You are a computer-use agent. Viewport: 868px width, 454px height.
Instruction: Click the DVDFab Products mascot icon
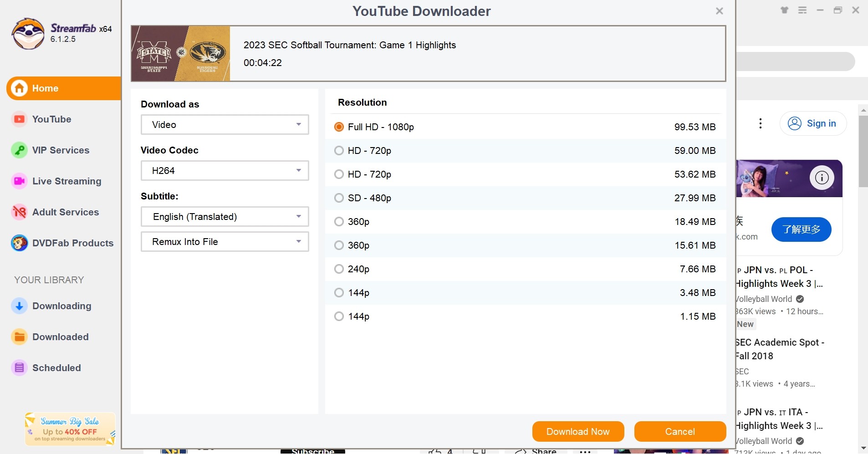click(19, 243)
